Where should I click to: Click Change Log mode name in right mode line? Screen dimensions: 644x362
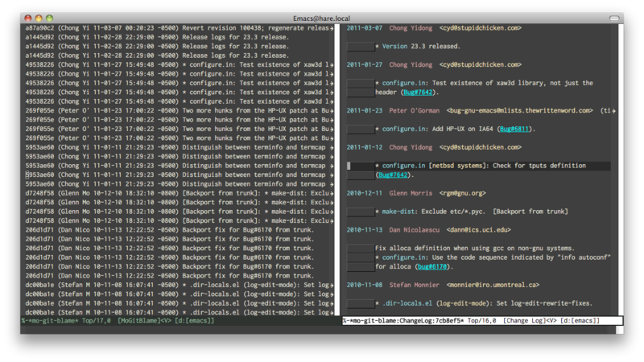coord(525,320)
